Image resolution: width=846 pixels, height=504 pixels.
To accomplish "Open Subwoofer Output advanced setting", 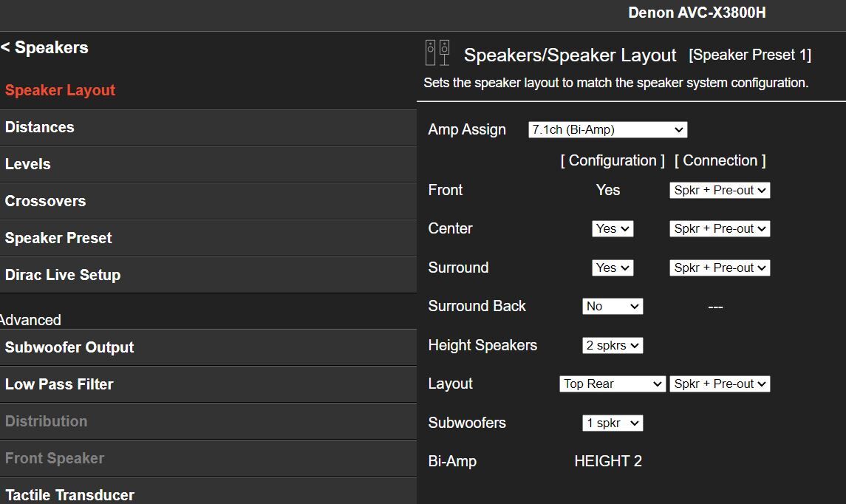I will 69,347.
